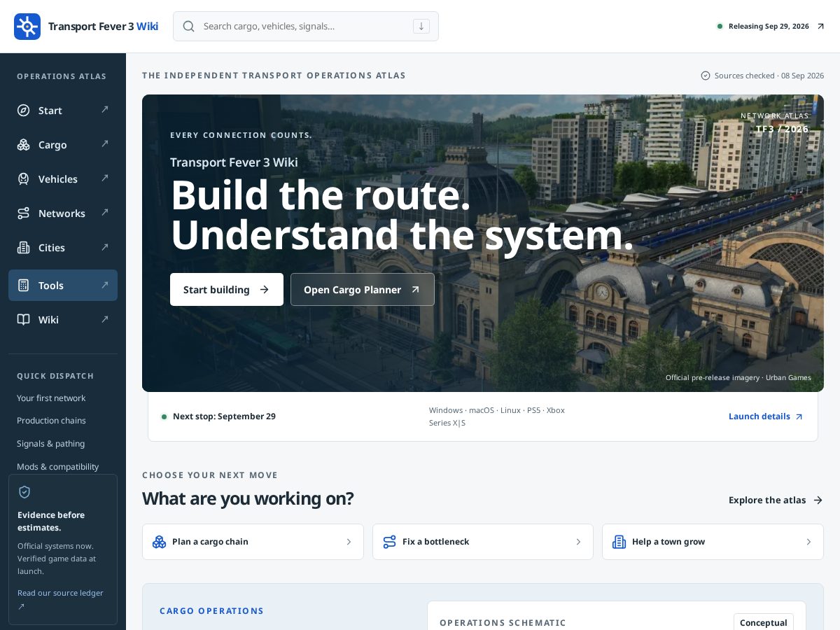Expand the Help a town grow chevron
This screenshot has height=630, width=840.
point(808,542)
